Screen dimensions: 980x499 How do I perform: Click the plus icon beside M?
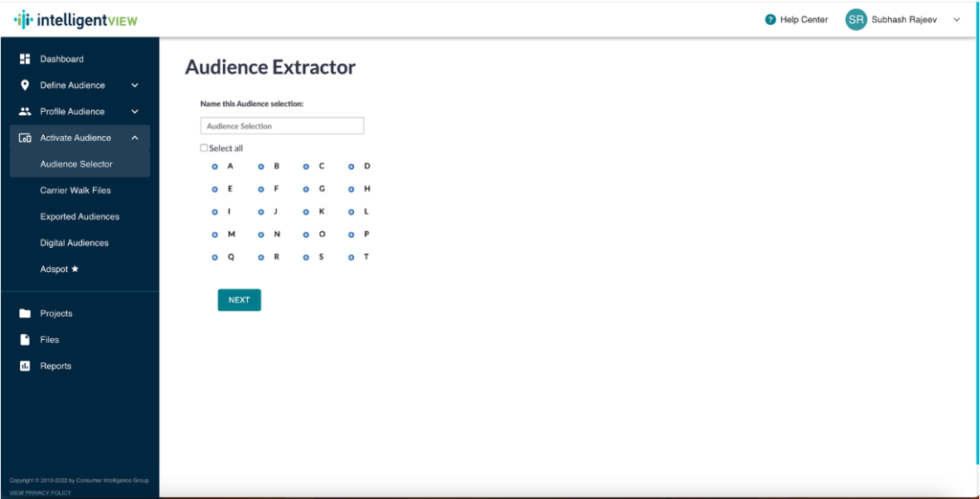coord(214,235)
